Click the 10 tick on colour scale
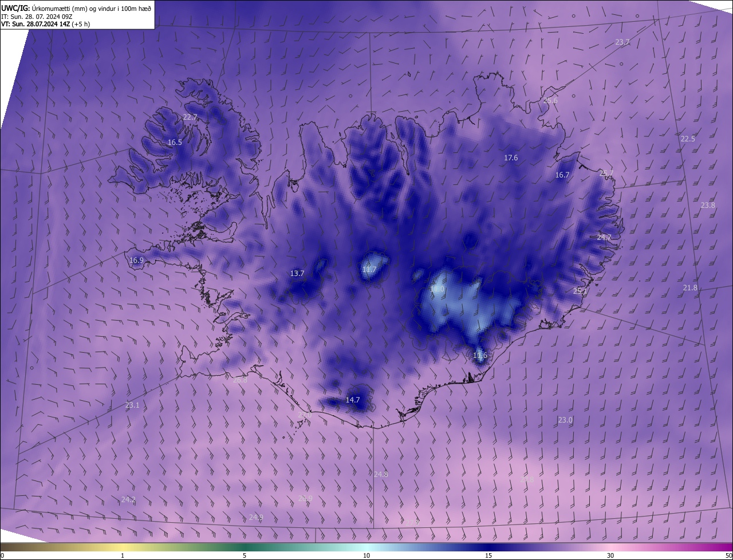 coord(366,555)
